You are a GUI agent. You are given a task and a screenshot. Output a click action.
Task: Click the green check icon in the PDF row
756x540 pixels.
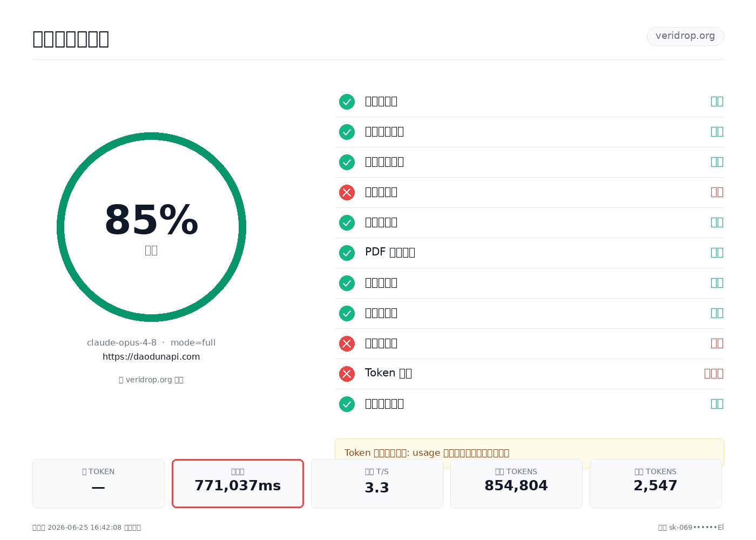(347, 253)
